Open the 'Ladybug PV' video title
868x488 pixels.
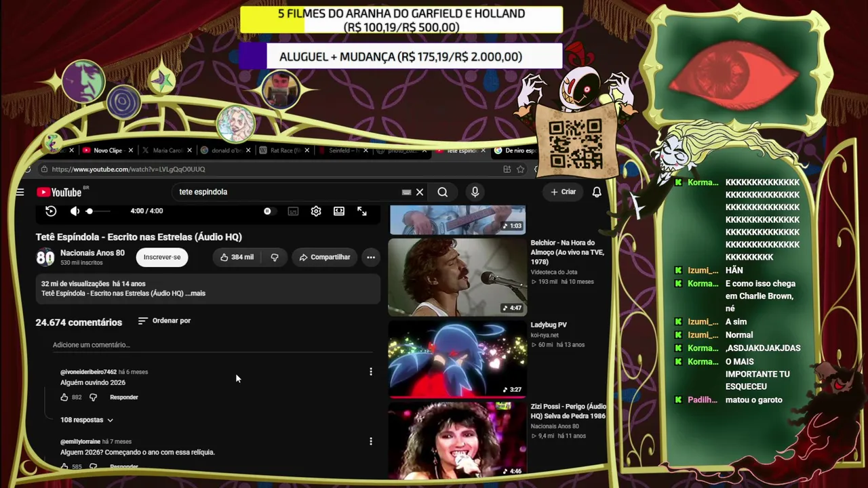[x=549, y=325]
